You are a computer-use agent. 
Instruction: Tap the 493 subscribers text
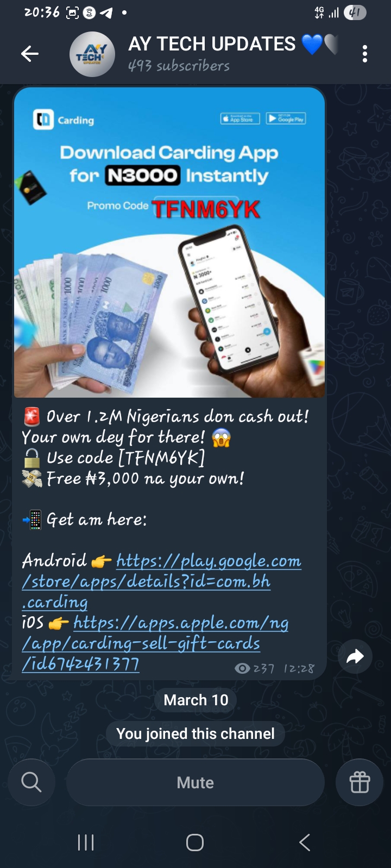[x=179, y=66]
